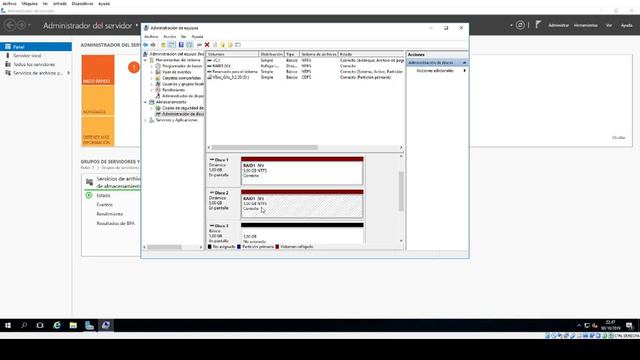640x360 pixels.
Task: Click the Back arrow in Administración de equipos toolbar
Action: (146, 45)
